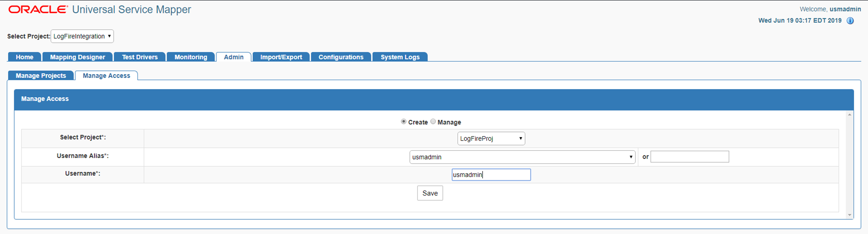Focus the Username input field
The image size is (868, 234).
pyautogui.click(x=491, y=175)
